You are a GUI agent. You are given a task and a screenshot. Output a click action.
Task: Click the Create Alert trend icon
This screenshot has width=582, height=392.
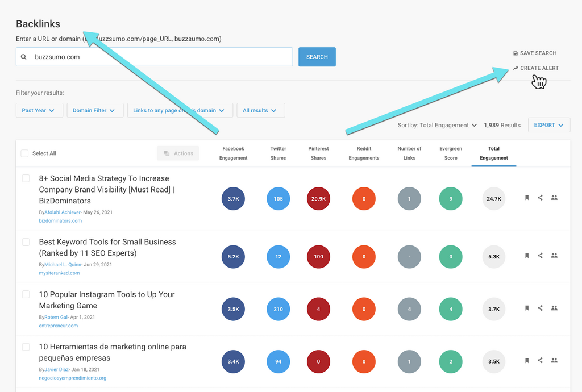click(x=516, y=68)
